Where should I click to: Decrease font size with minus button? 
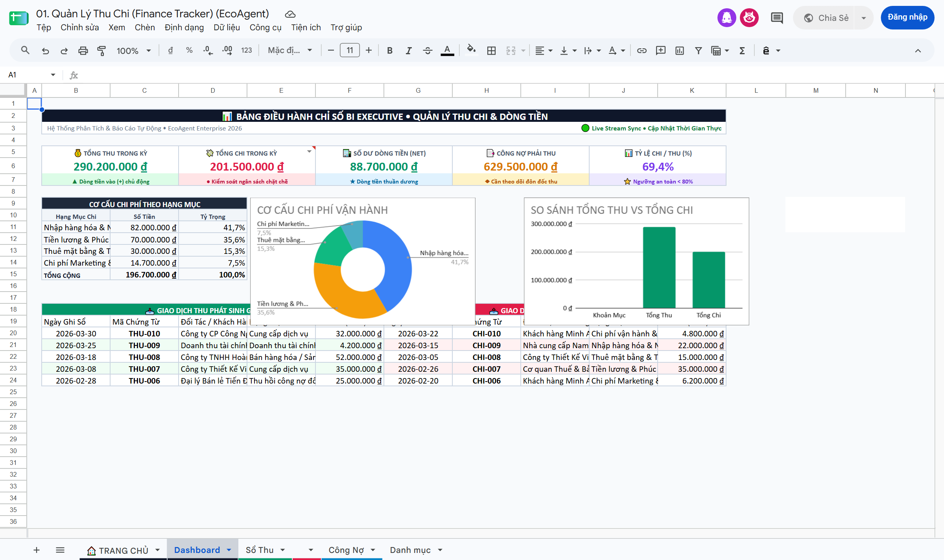[x=331, y=50]
